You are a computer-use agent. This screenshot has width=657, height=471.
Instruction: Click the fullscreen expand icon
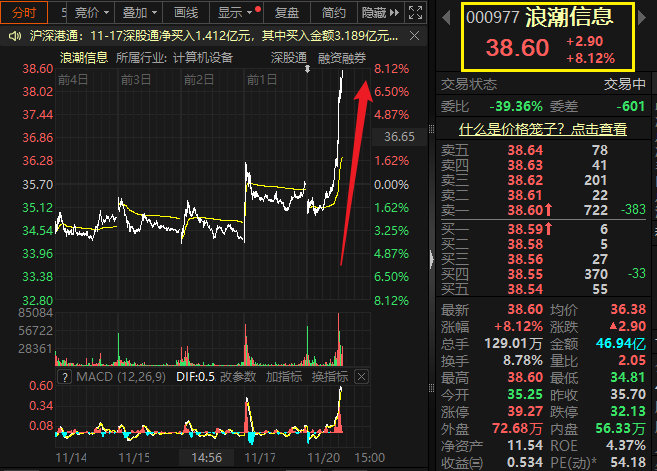415,13
